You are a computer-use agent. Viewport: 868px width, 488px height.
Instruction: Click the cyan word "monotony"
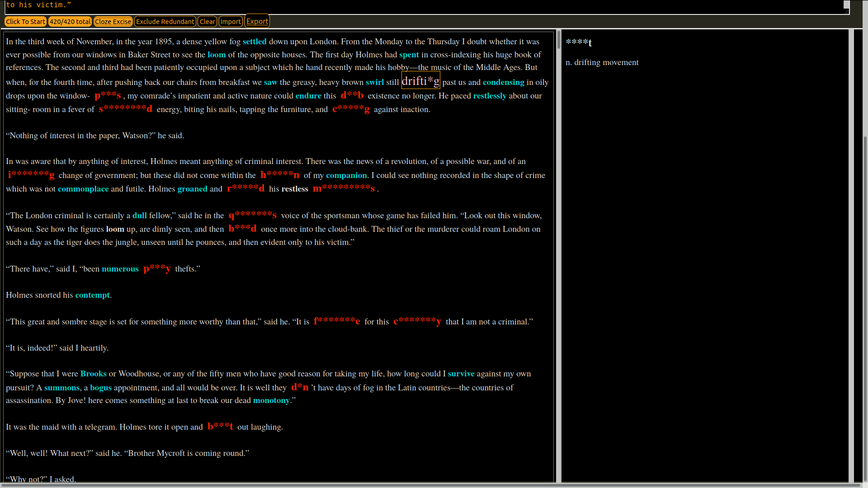271,400
